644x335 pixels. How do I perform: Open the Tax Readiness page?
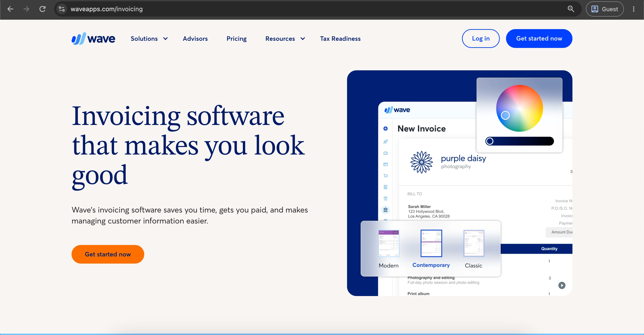340,39
